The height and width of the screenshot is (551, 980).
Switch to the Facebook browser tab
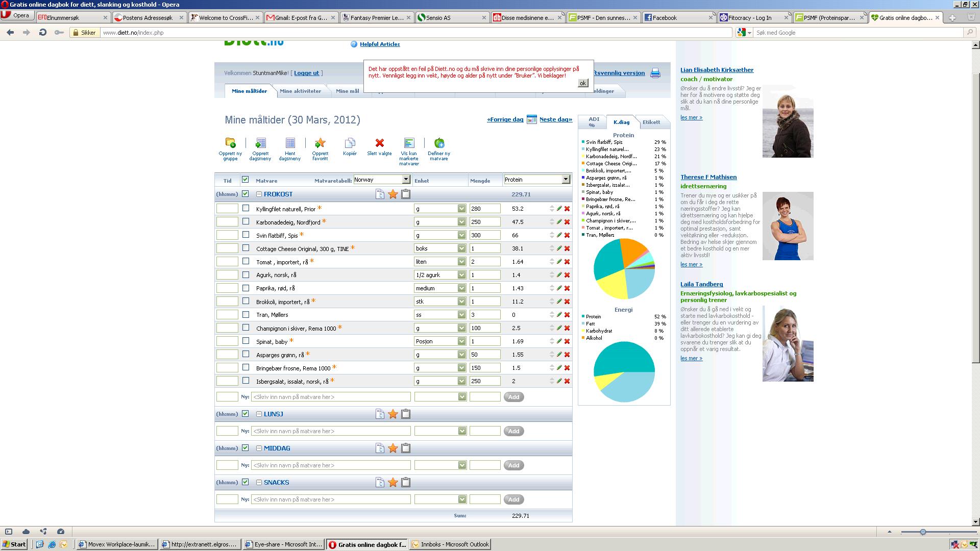pos(678,17)
